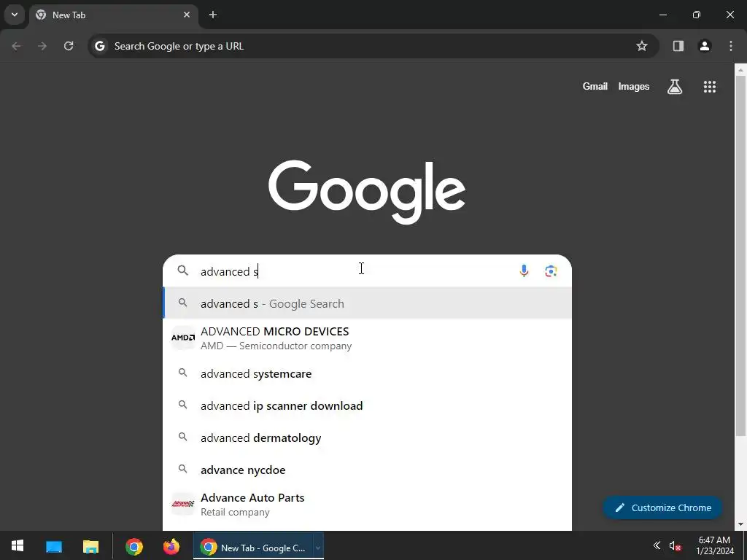Screen dimensions: 747x560
Task: Open the Images link
Action: point(634,86)
